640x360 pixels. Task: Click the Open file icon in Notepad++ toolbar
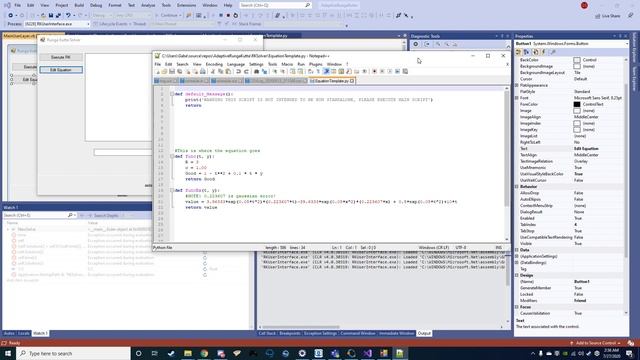tap(164, 71)
